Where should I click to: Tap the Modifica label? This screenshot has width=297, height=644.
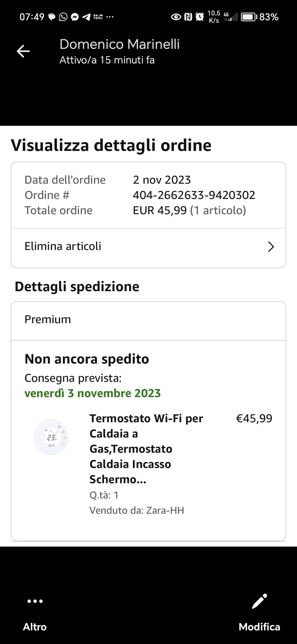[x=259, y=627]
